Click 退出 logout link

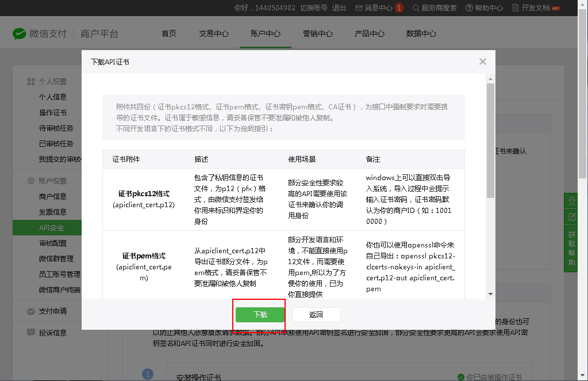point(339,8)
